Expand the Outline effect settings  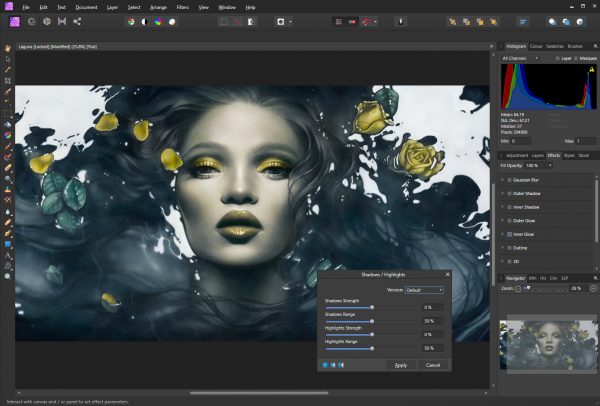pyautogui.click(x=502, y=248)
